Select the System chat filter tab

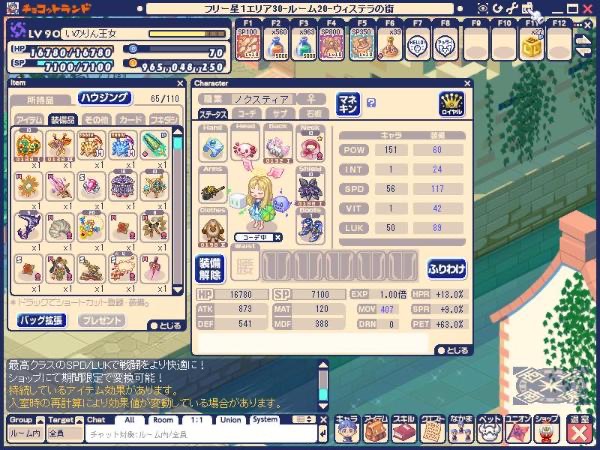(264, 420)
